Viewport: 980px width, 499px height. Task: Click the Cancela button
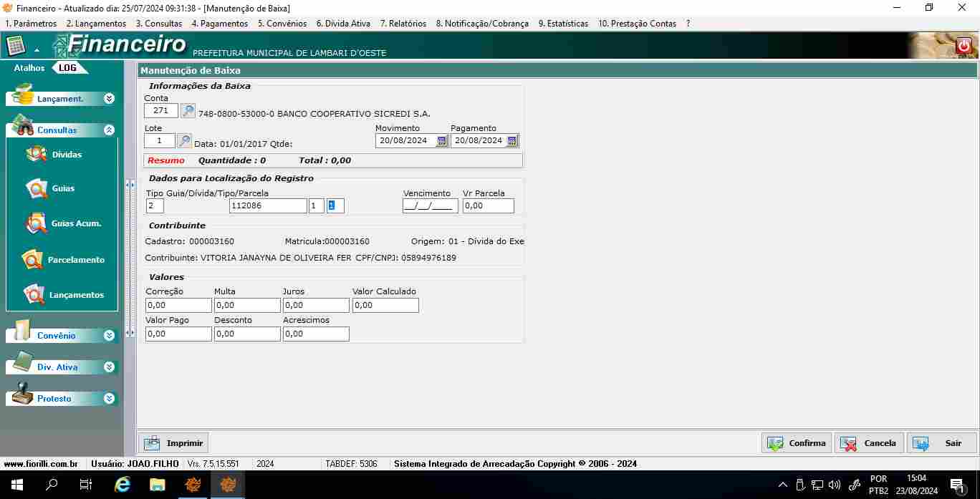point(870,443)
